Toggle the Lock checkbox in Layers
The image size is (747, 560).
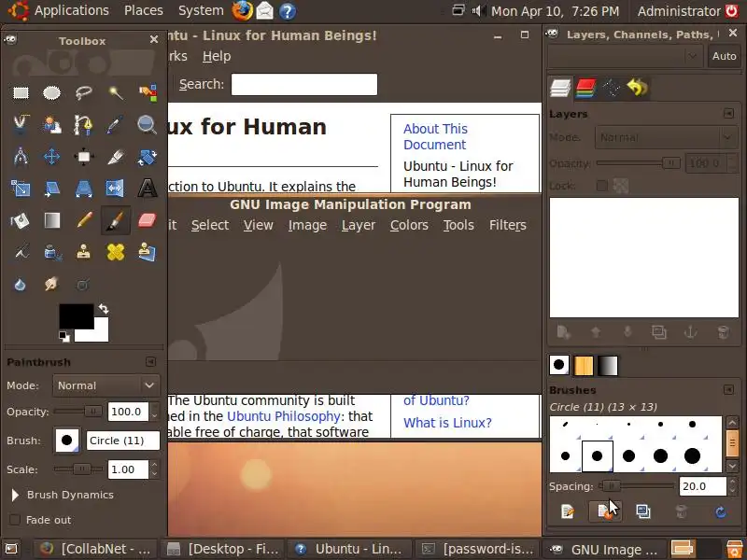(x=601, y=186)
